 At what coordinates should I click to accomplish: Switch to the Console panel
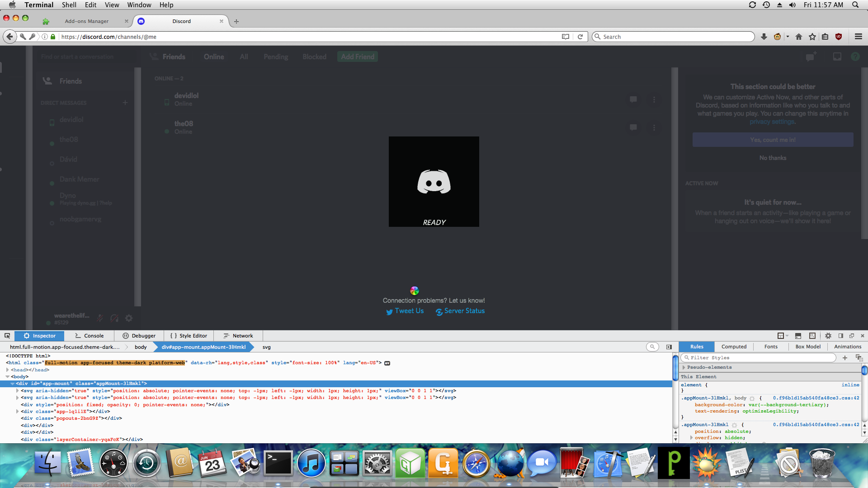[x=89, y=336]
